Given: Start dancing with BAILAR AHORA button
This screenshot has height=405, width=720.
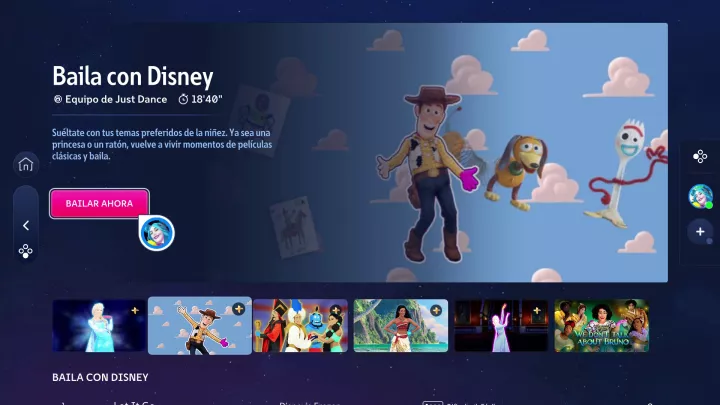Looking at the screenshot, I should click(99, 203).
